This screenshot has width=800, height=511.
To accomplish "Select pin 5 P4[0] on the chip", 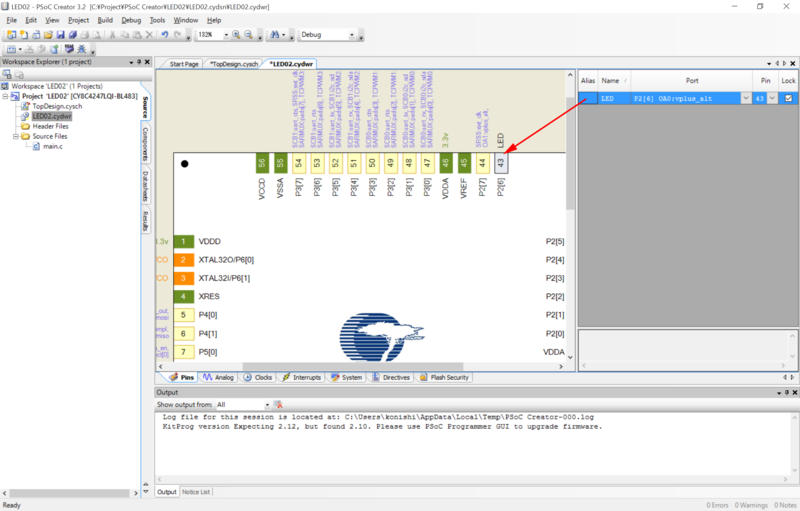I will click(x=184, y=315).
